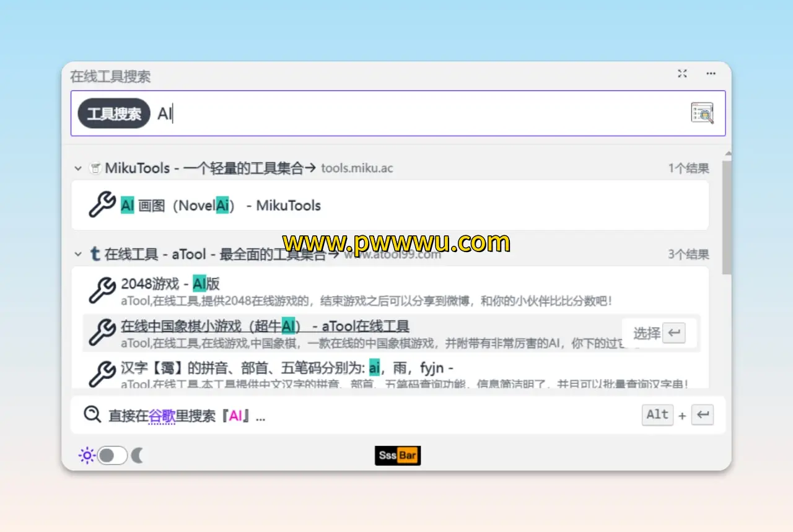
Task: Click the 谷歌 link in search suggestion
Action: [162, 416]
